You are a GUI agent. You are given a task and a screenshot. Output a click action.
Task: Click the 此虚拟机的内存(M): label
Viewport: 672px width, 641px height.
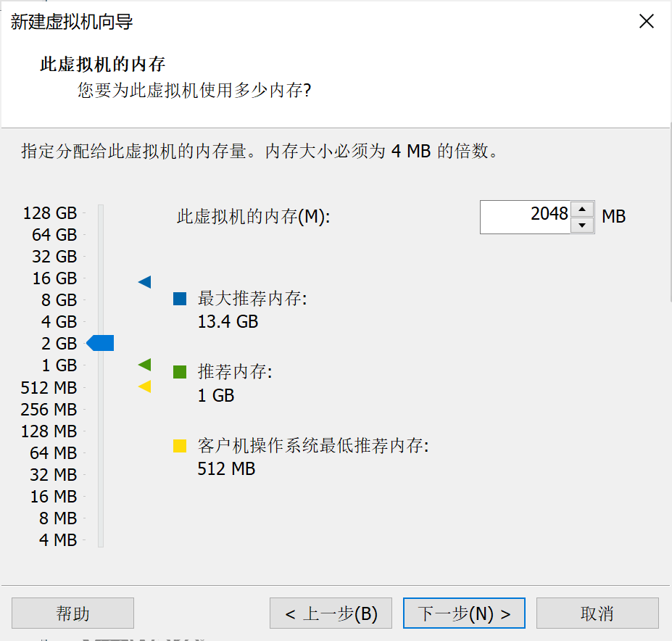coord(253,217)
